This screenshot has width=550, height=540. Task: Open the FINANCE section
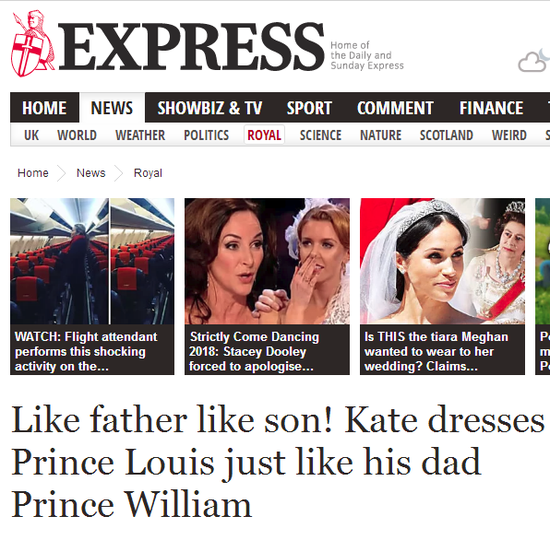[x=491, y=108]
